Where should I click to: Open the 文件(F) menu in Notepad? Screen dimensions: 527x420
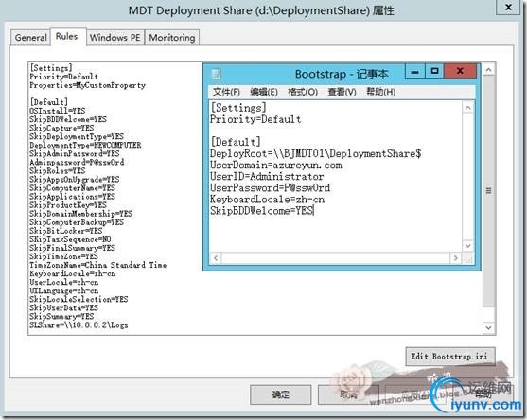pyautogui.click(x=226, y=92)
